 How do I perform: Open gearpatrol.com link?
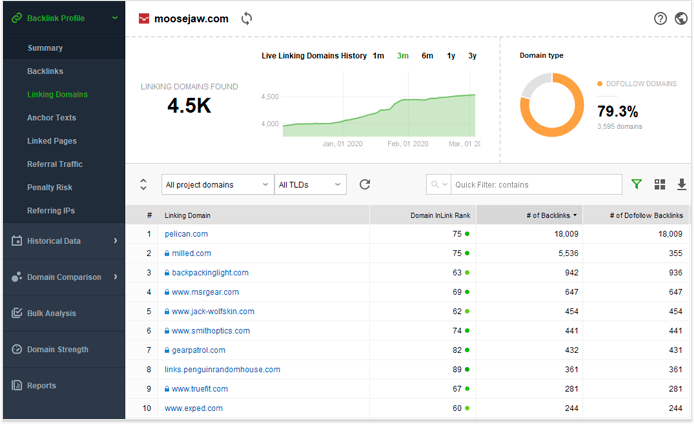point(198,350)
